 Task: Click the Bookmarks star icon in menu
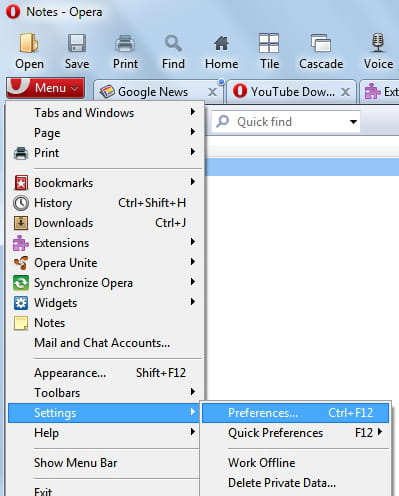[21, 183]
